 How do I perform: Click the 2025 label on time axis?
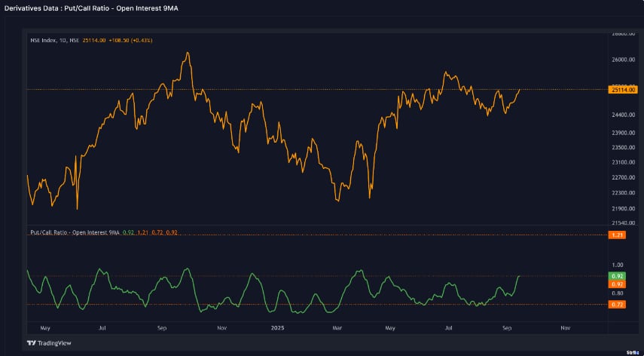[x=278, y=328]
